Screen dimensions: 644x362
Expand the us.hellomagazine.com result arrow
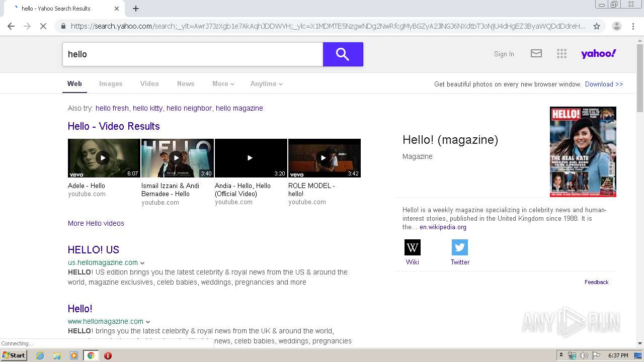[142, 263]
